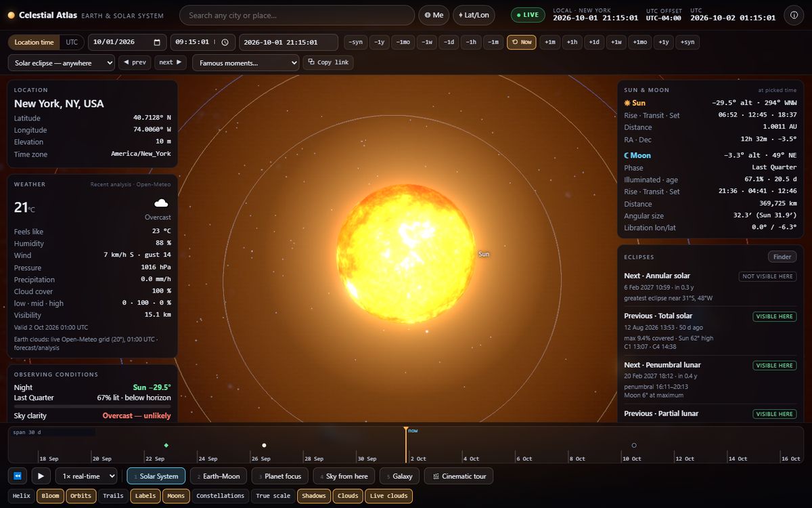Select Sky from here view

(344, 476)
